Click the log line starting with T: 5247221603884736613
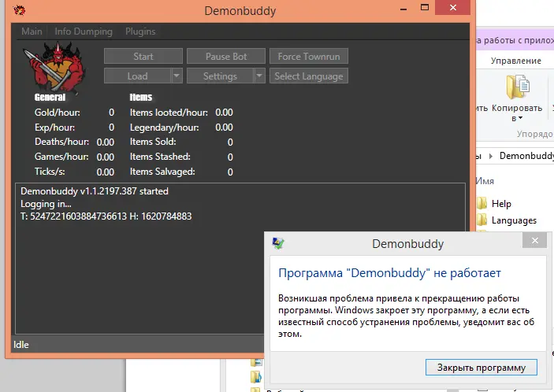 106,216
